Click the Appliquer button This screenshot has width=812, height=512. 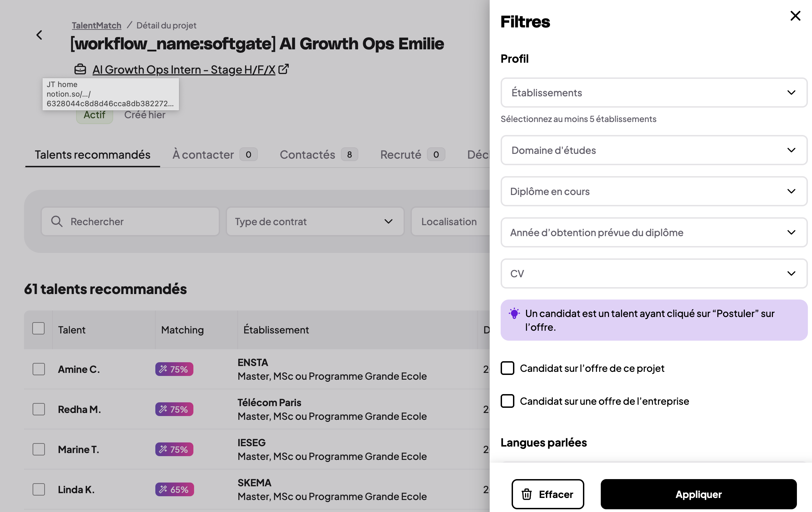[698, 494]
